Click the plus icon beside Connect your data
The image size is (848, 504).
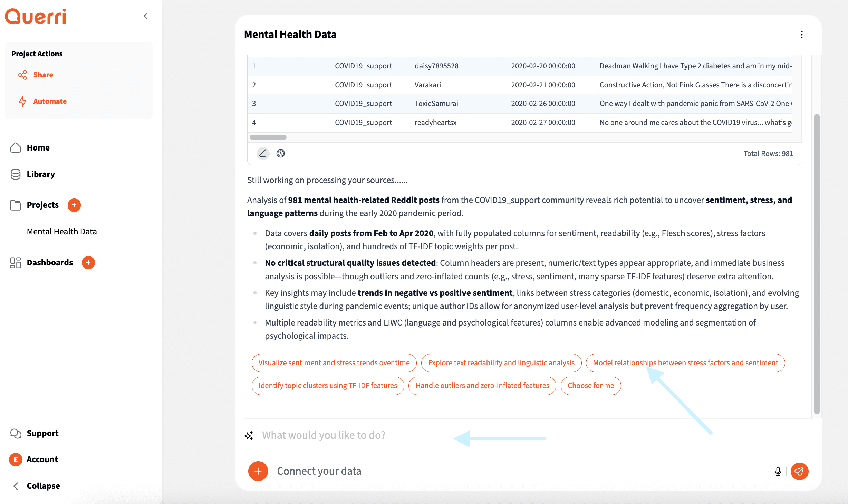[258, 471]
